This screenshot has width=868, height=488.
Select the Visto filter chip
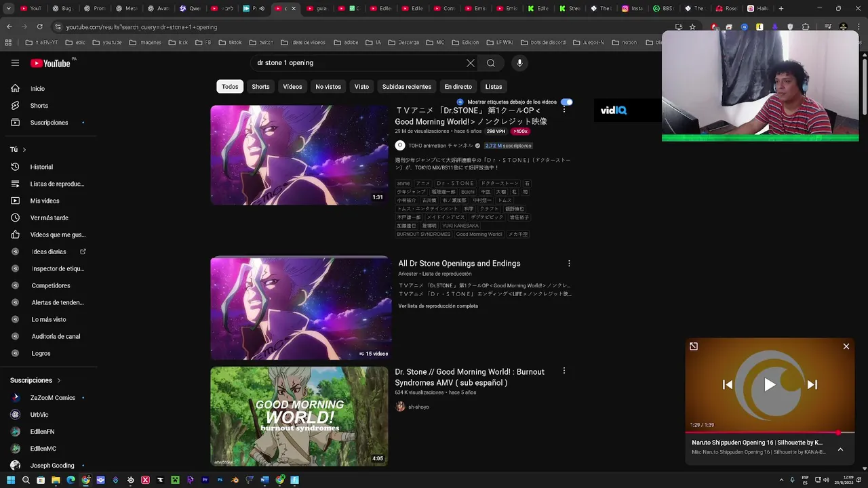[x=361, y=87]
